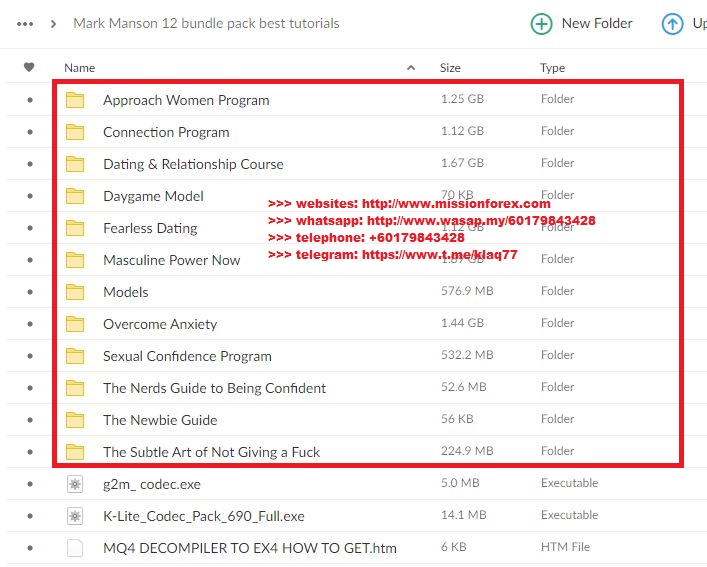Image resolution: width=707 pixels, height=567 pixels.
Task: Click the Nerds Guide folder icon
Action: point(75,388)
